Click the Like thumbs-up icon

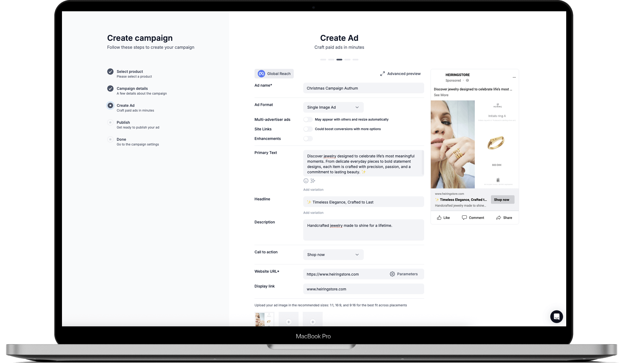[439, 218]
